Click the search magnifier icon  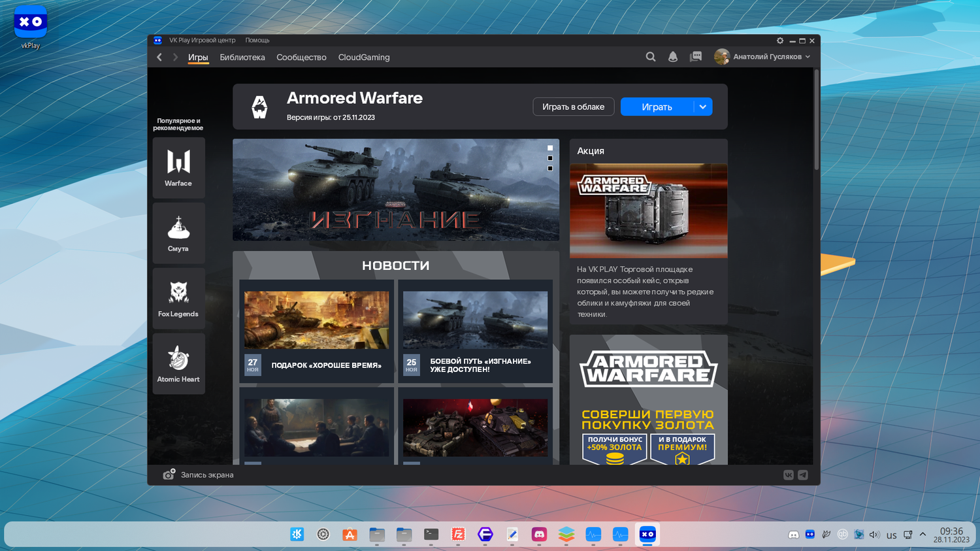point(651,57)
